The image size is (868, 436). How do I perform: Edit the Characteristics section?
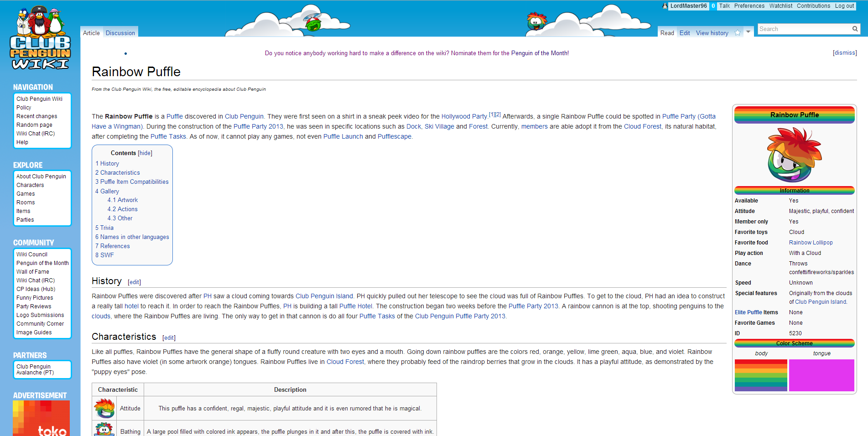tap(169, 338)
